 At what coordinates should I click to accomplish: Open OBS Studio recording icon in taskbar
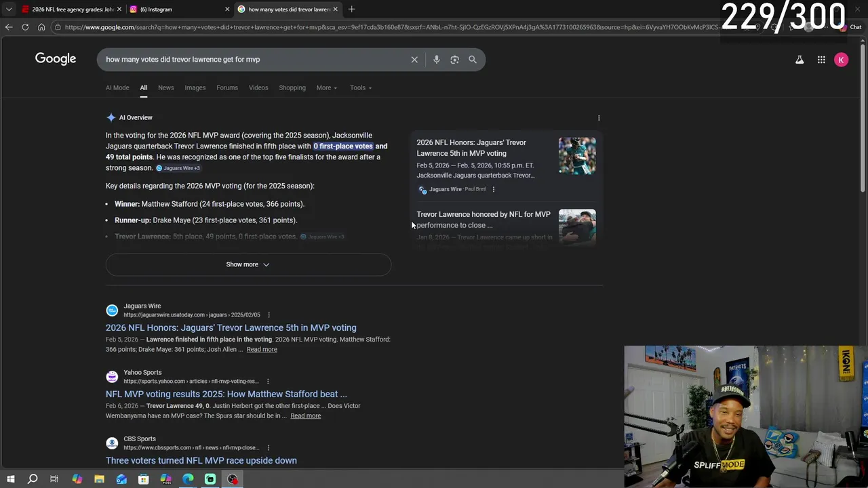click(x=233, y=479)
